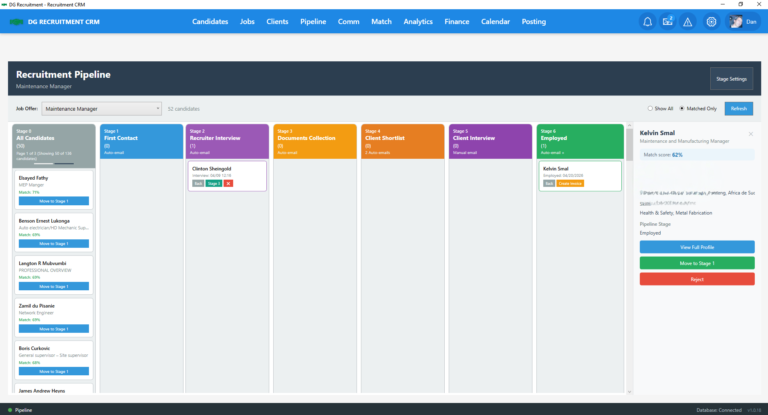The height and width of the screenshot is (415, 768).
Task: Click Create Invoice on Kelvin Smal's card
Action: [570, 183]
